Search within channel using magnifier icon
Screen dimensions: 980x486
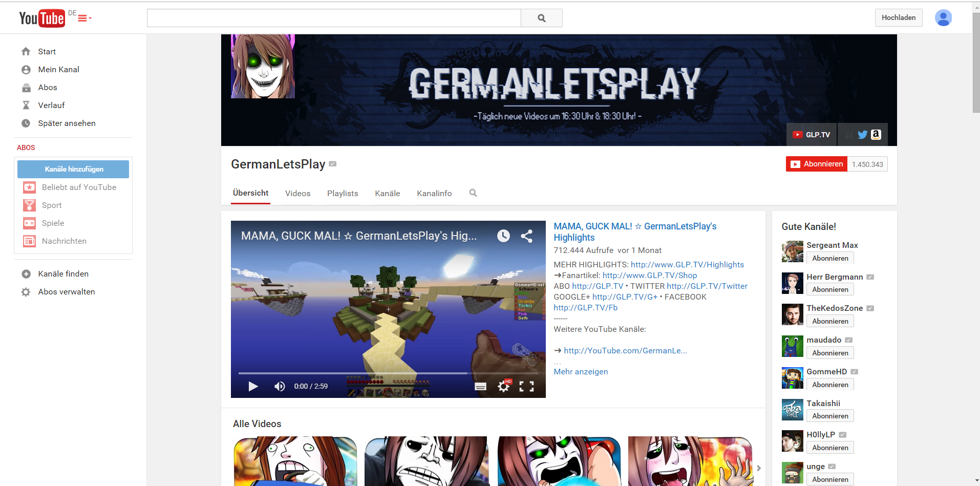(x=473, y=193)
